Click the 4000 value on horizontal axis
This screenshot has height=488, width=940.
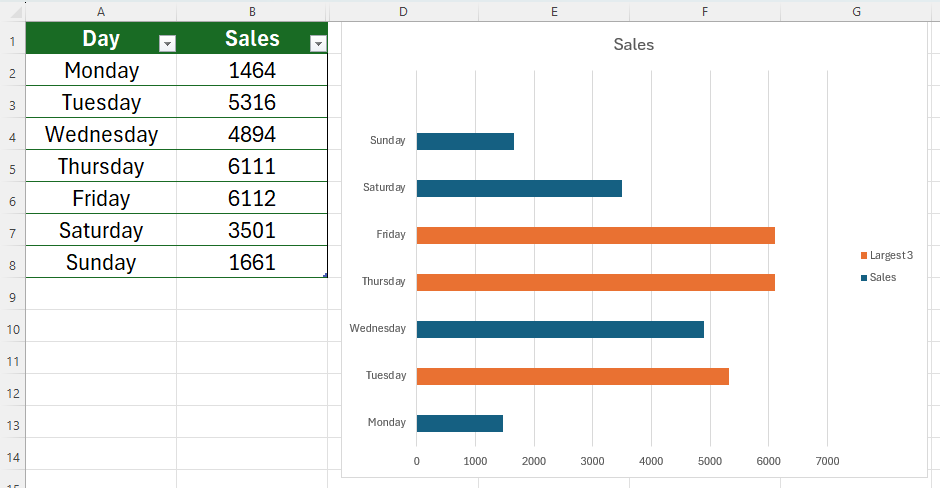tap(651, 461)
